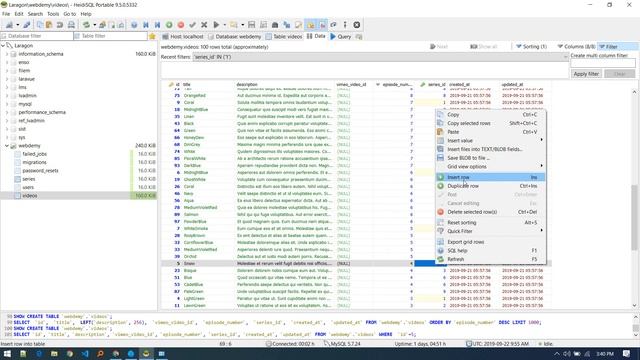Click the blue Help toolbar icon
Viewport: 640px width, 360px height.
134,25
